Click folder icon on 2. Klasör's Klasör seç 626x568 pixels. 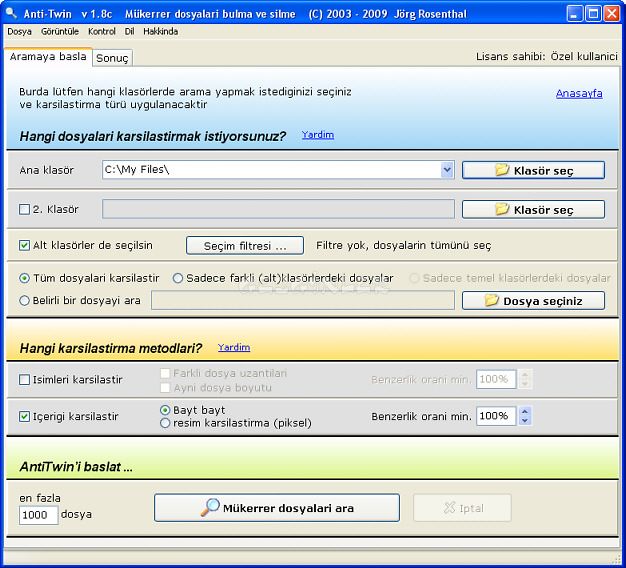click(x=502, y=209)
